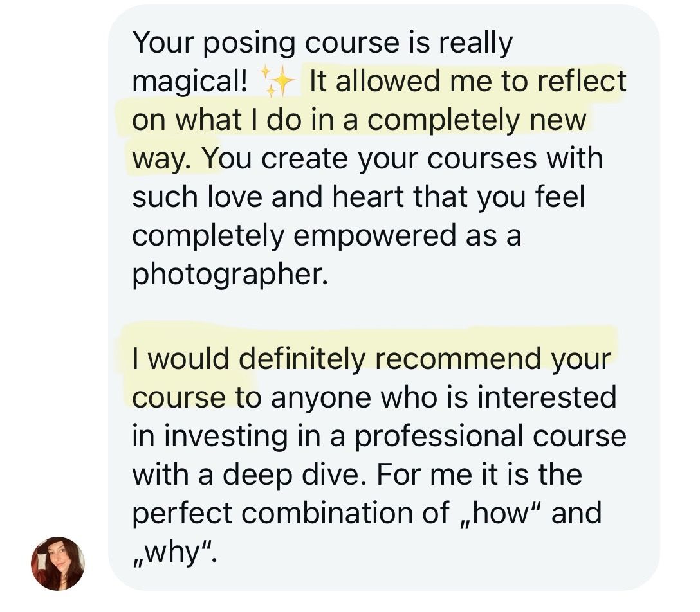Select highlighted "I would definitely recommend your" line
This screenshot has width=700, height=612.
(x=371, y=359)
